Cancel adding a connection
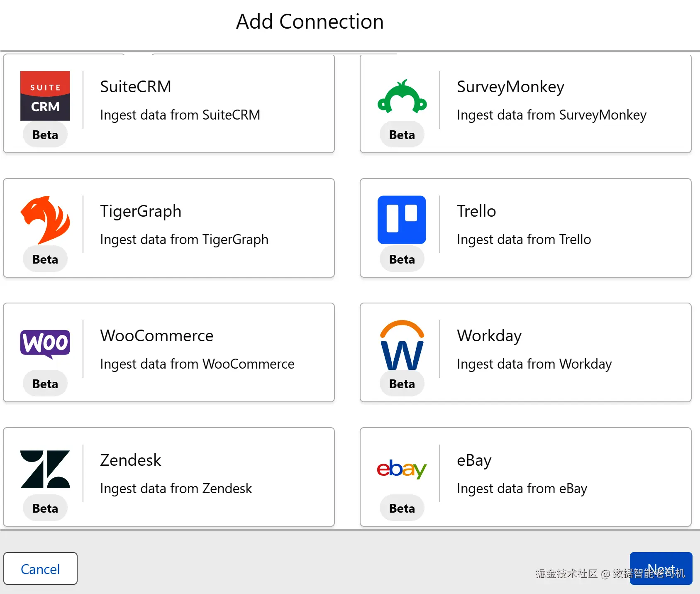This screenshot has width=700, height=594. pos(40,569)
